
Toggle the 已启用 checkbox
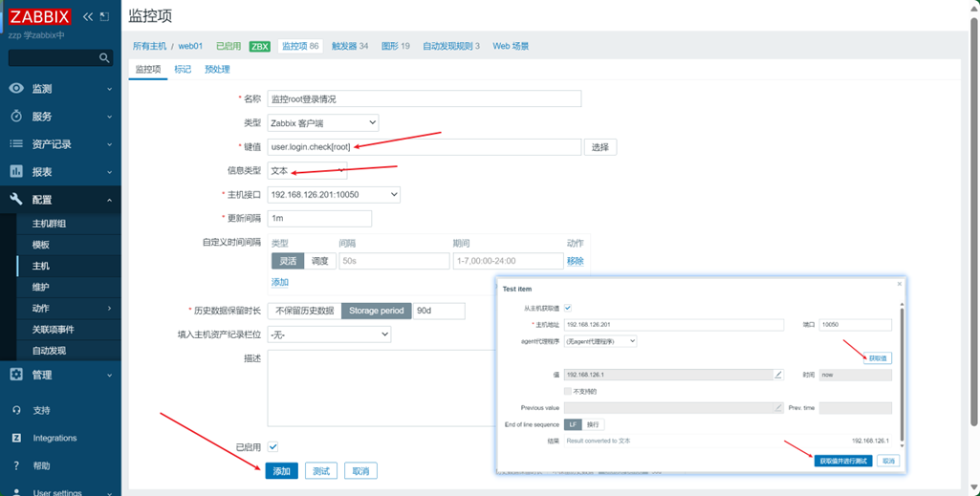point(272,446)
